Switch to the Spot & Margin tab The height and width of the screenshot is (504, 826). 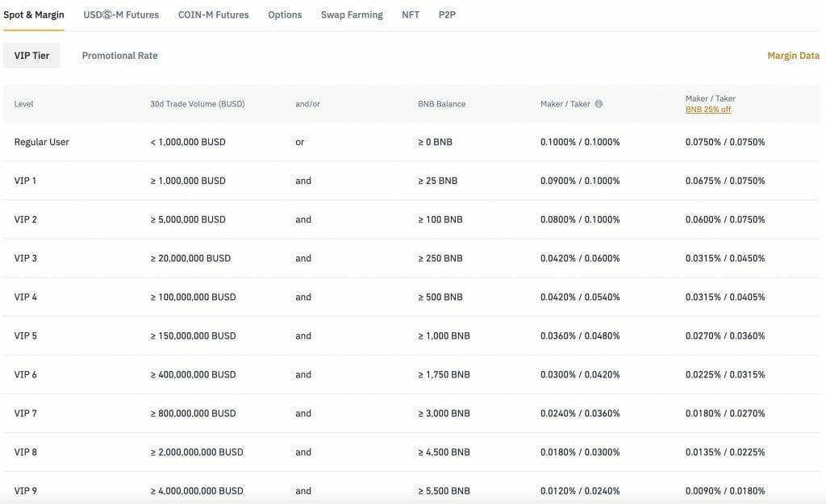click(x=34, y=15)
